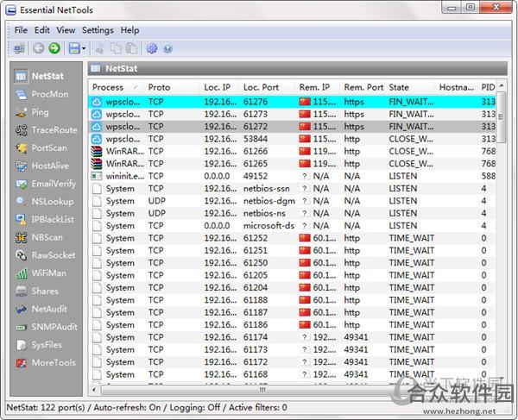Sort by the Loc. IP column header
Screen dimensions: 518x420
tap(219, 87)
